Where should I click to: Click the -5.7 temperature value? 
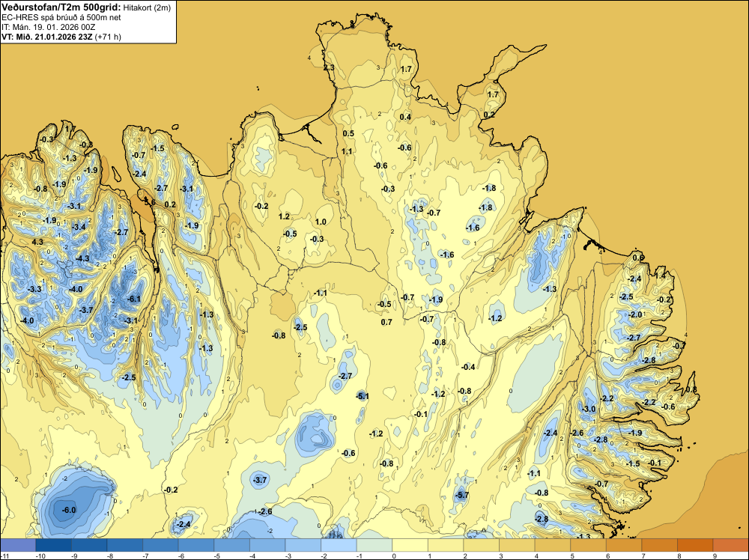tap(462, 495)
